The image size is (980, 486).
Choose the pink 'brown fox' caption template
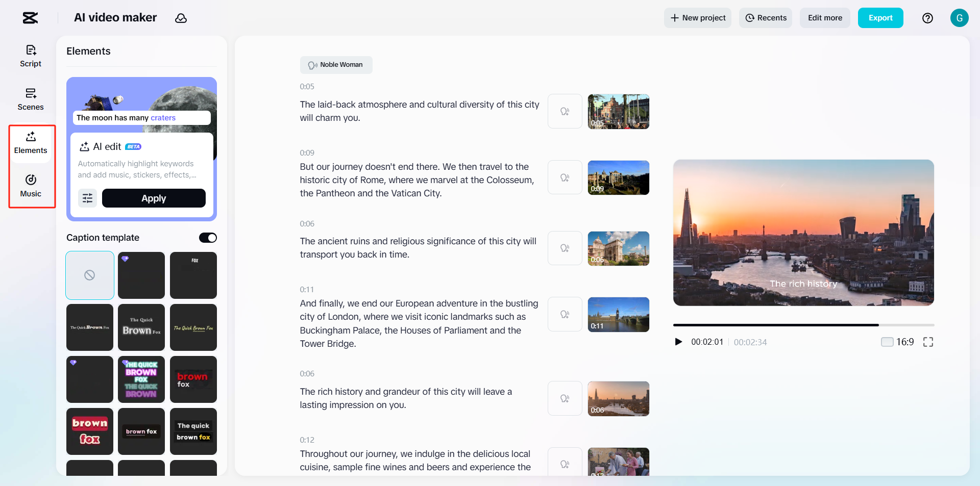pos(90,431)
